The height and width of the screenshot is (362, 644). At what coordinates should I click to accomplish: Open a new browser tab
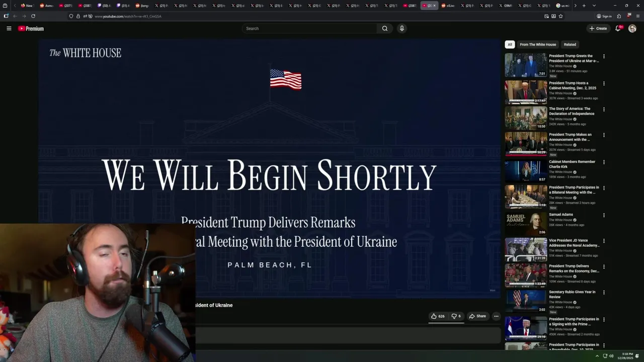pos(584,6)
